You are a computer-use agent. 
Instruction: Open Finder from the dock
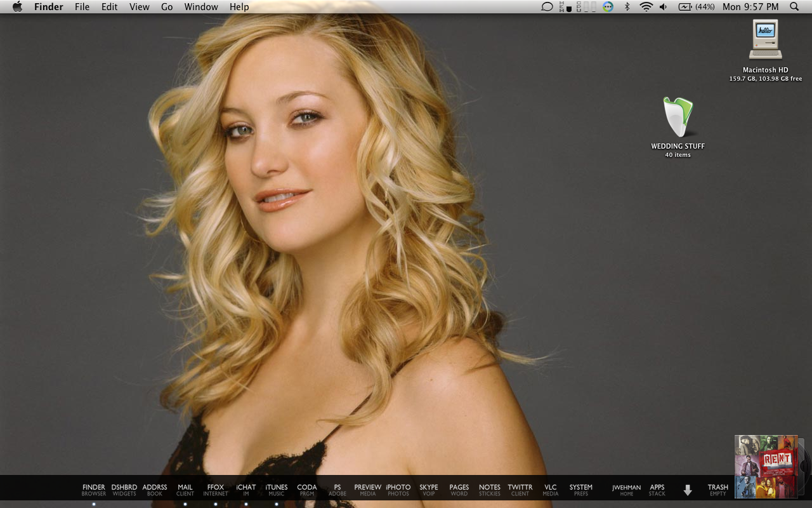[x=94, y=490]
